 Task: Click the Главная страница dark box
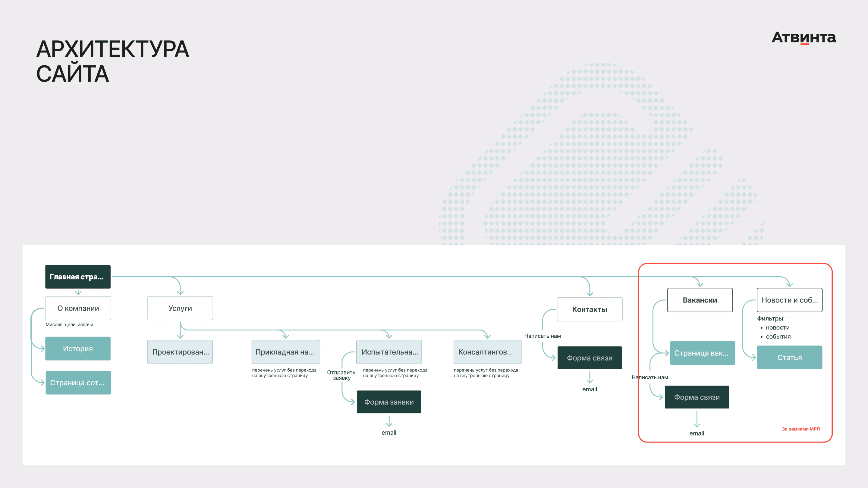pos(78,277)
